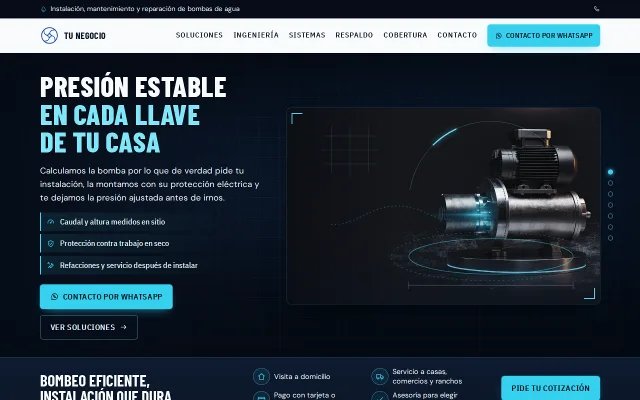The image size is (640, 400).
Task: Click Servicio a casas, comercios y ranchos
Action: [x=427, y=376]
